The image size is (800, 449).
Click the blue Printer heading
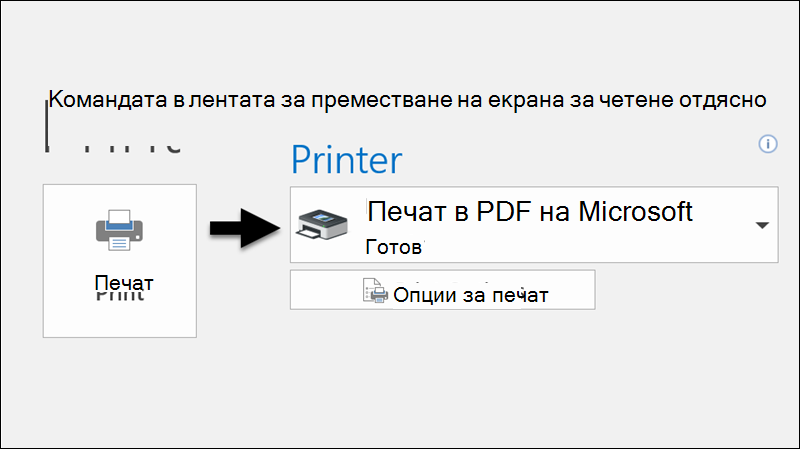[346, 160]
